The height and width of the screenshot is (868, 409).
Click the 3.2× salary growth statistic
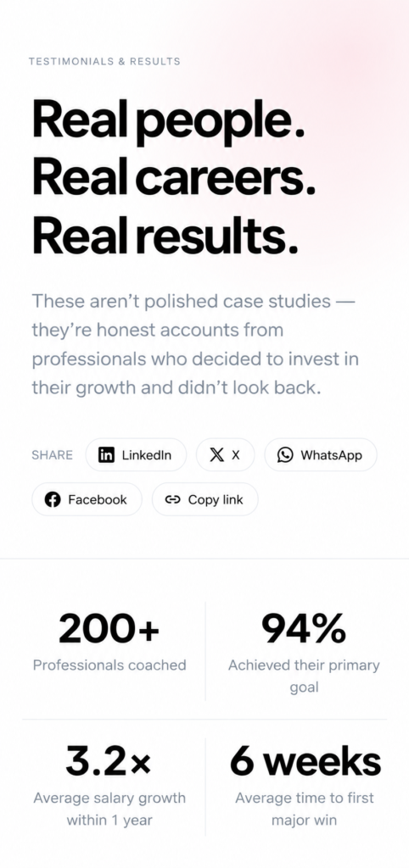coord(109,762)
